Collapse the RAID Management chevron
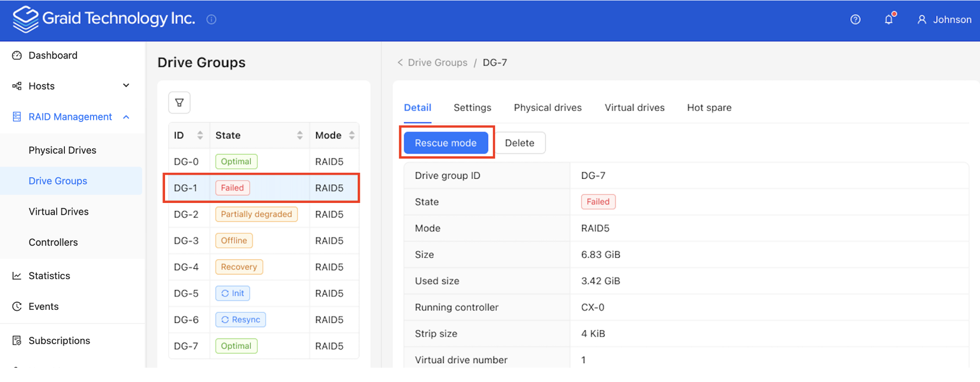Viewport: 980px width, 382px height. point(126,117)
